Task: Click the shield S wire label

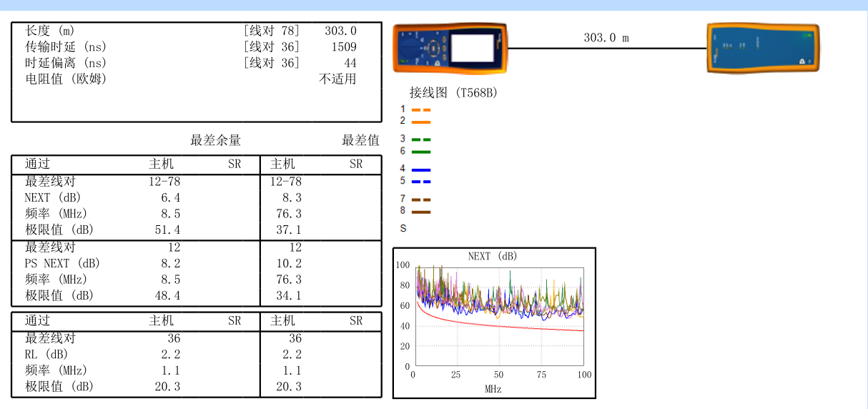Action: 403,229
